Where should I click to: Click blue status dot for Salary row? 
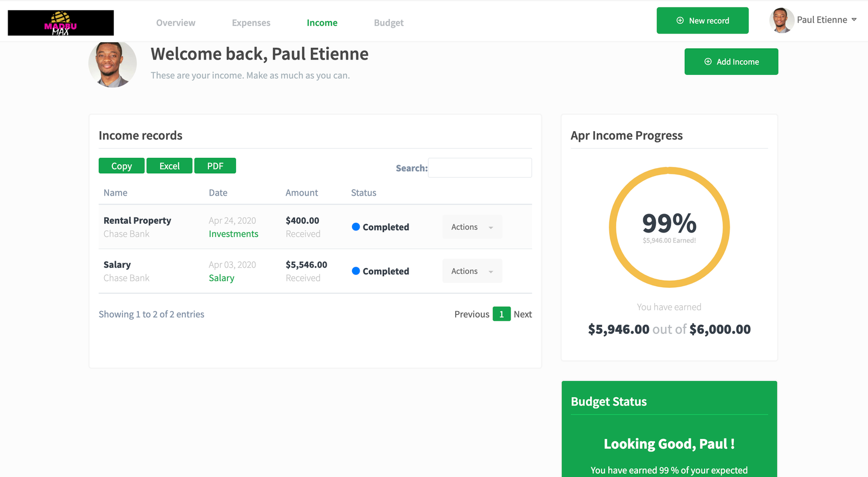point(356,270)
